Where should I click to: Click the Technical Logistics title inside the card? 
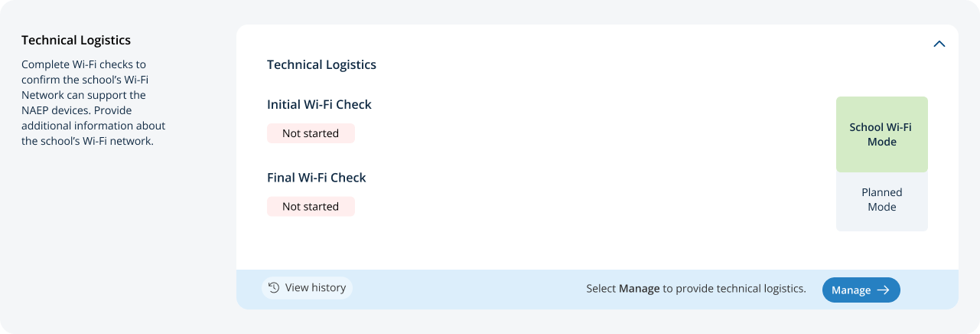(321, 64)
